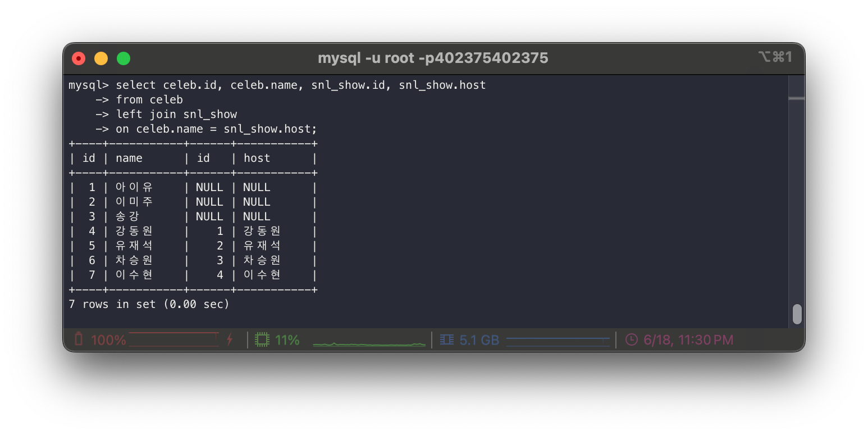Click the ⌥⌘1 shortcut indicator

775,57
